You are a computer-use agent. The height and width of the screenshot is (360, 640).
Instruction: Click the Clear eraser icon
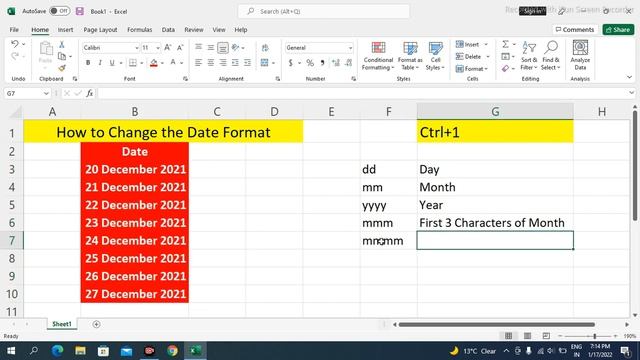click(505, 69)
